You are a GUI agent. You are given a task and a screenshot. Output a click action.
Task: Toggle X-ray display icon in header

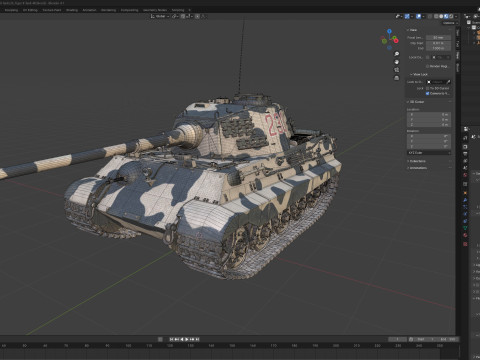[x=430, y=16]
